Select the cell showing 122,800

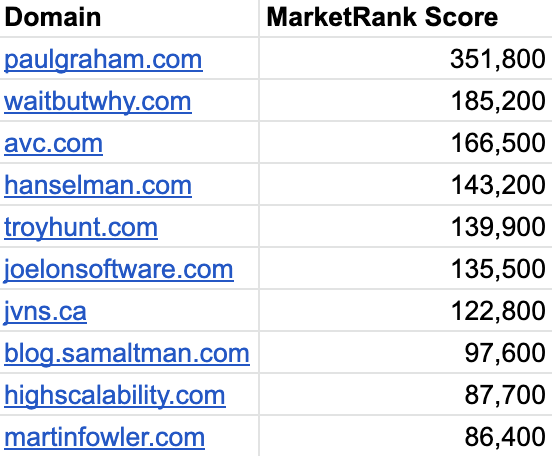(x=406, y=310)
